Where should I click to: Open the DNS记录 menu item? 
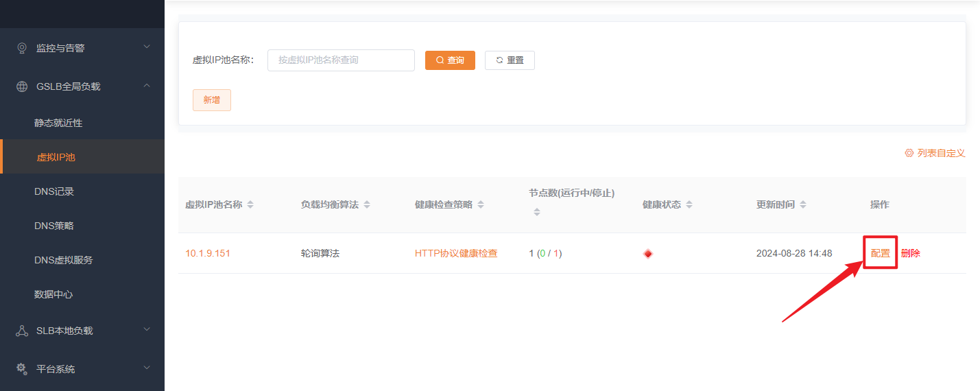54,191
